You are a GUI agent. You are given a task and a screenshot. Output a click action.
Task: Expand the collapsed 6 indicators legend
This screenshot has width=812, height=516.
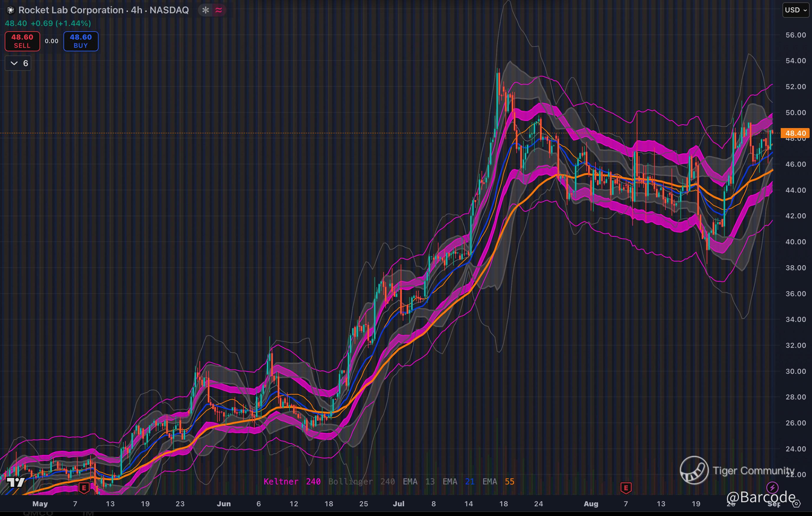pyautogui.click(x=18, y=63)
